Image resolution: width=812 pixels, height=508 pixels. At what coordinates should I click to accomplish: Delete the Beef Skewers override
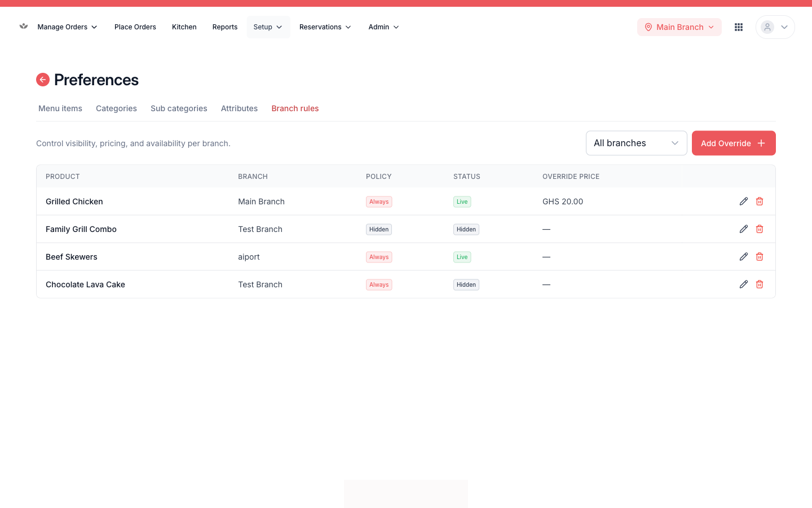[x=760, y=257]
